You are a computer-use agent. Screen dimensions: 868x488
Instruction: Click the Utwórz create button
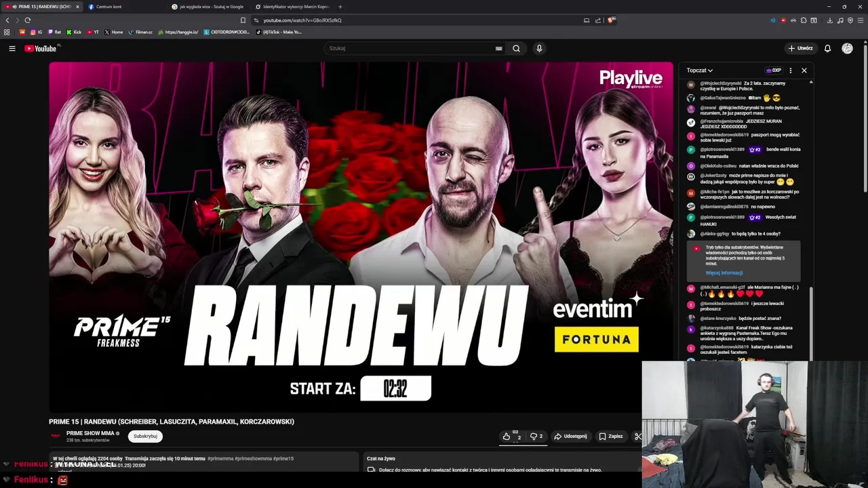(801, 48)
